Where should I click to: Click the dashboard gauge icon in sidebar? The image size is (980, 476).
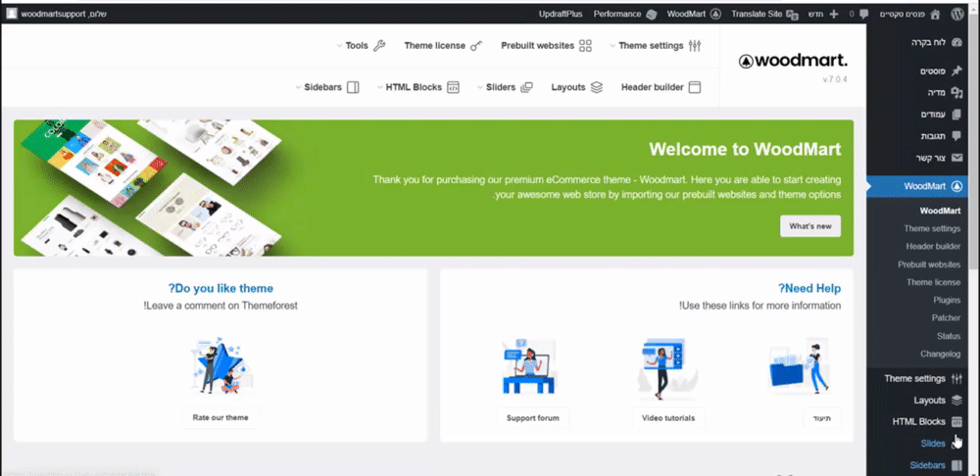pos(956,43)
